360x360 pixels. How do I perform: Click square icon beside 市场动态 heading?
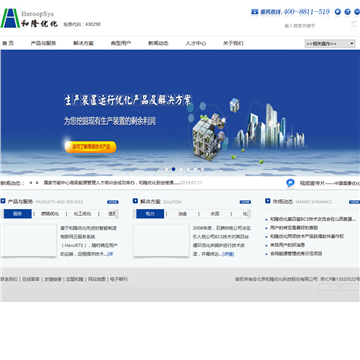pyautogui.click(x=268, y=201)
